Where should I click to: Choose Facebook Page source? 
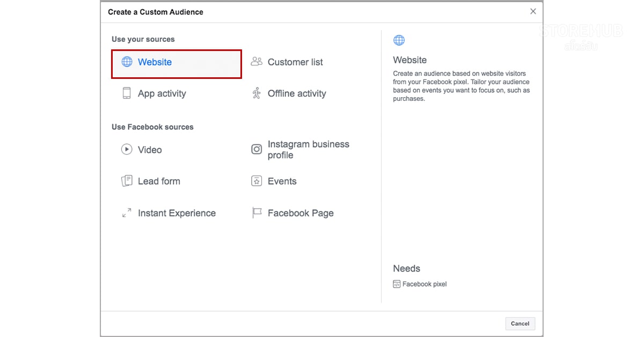pos(301,213)
